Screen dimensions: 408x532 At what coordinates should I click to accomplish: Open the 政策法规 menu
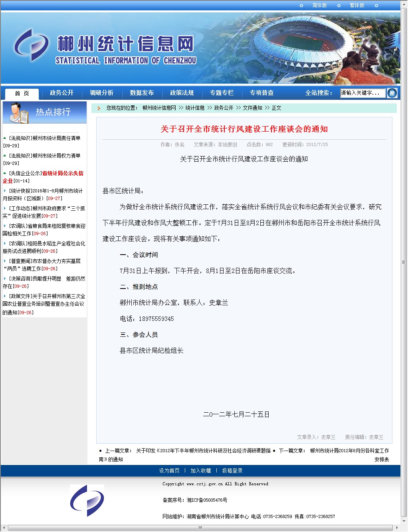pyautogui.click(x=182, y=93)
